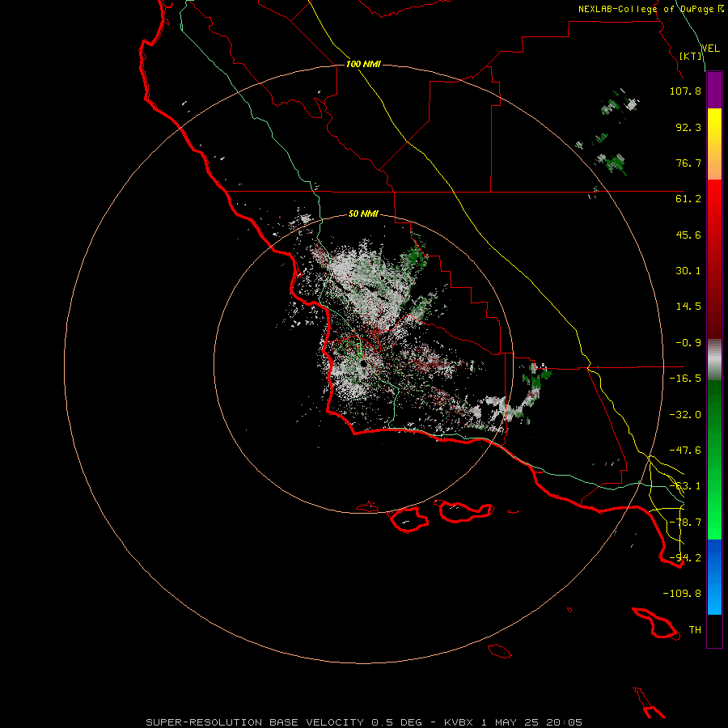Click the radar site dot at ring center

point(363,364)
